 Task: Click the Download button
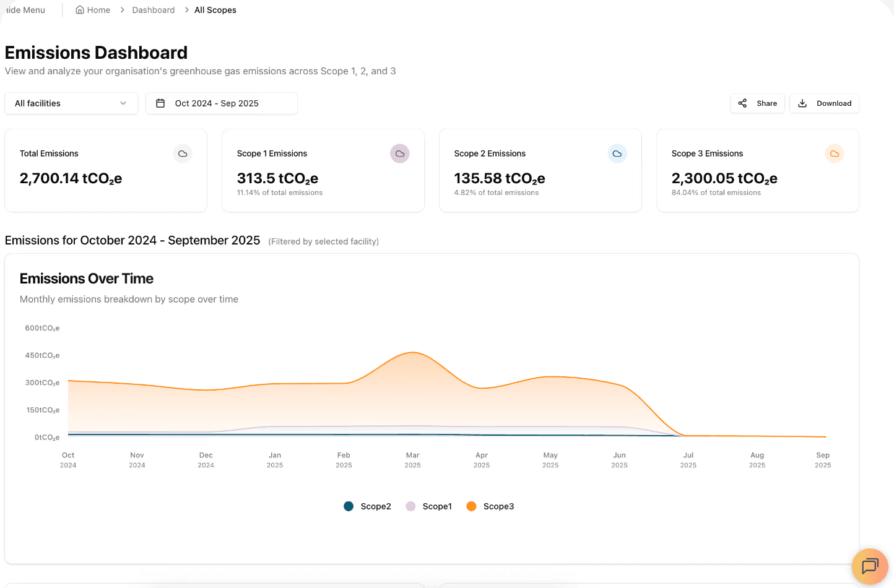(x=824, y=103)
